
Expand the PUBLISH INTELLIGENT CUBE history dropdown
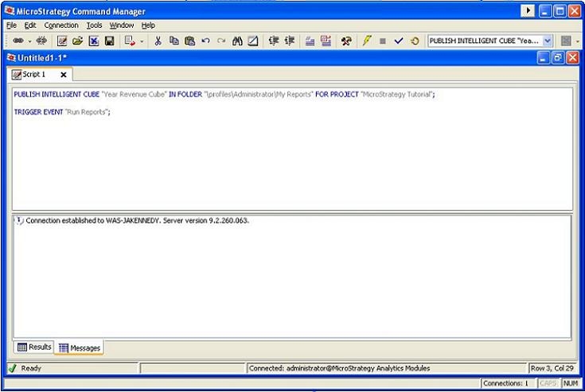coord(547,41)
